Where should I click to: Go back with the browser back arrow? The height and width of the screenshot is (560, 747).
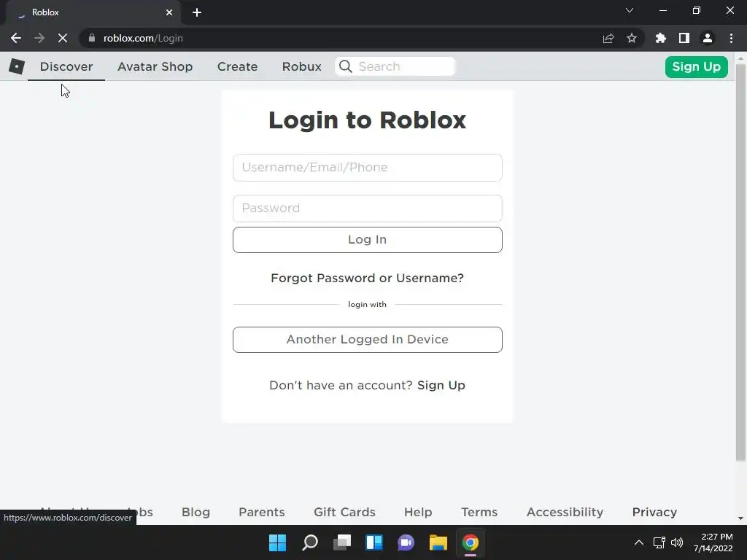point(16,38)
